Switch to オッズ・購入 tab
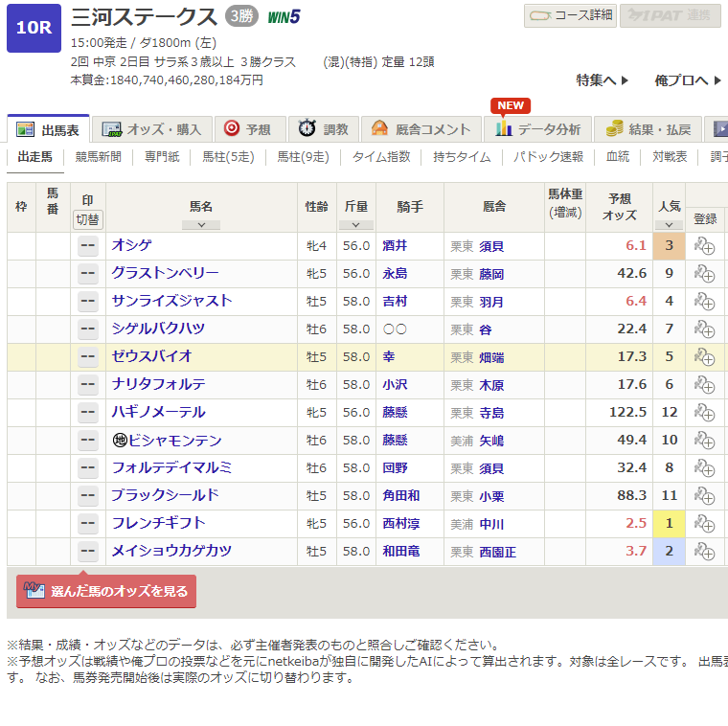 click(152, 129)
